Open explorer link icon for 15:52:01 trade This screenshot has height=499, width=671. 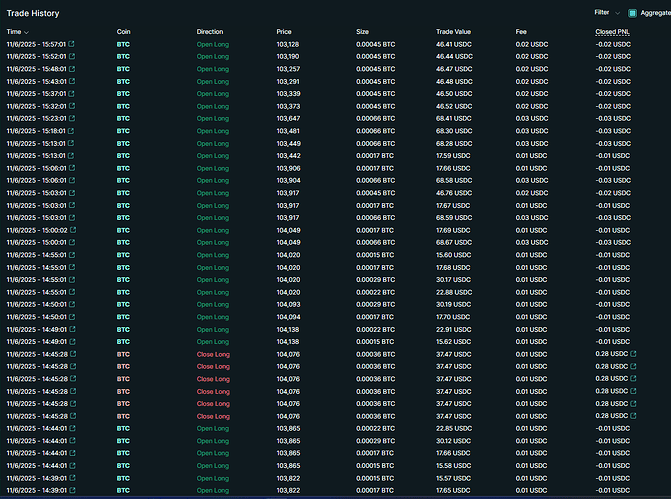[71, 57]
